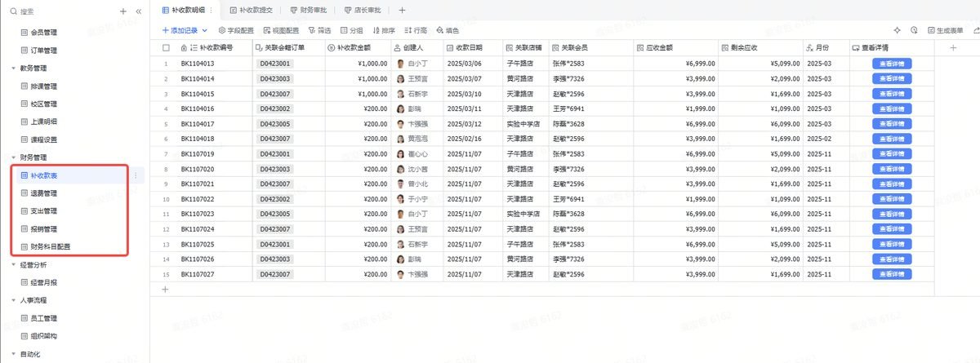Click 查看详情 button for BK1104013

(x=892, y=63)
